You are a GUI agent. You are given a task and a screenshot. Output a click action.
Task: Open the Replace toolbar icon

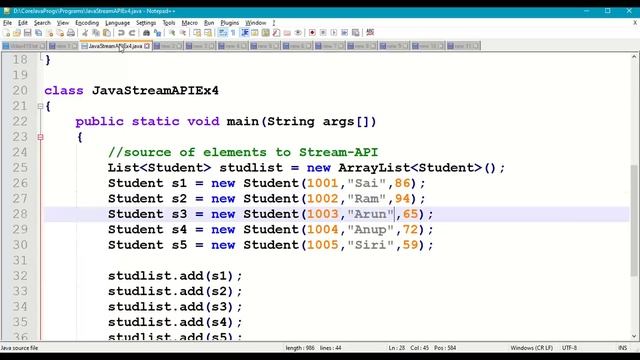point(157,32)
